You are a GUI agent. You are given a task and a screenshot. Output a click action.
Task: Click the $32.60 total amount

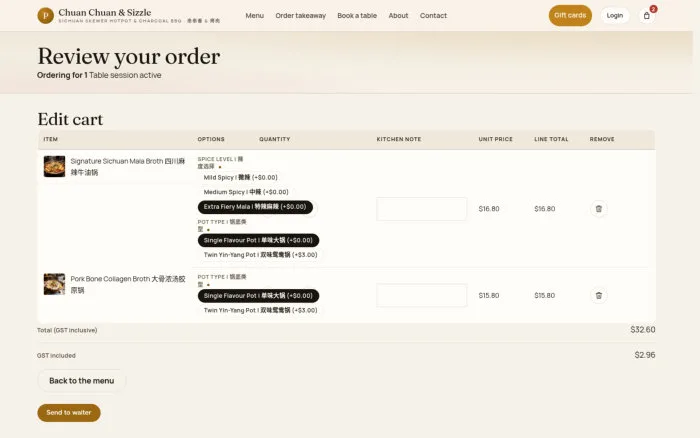(642, 330)
